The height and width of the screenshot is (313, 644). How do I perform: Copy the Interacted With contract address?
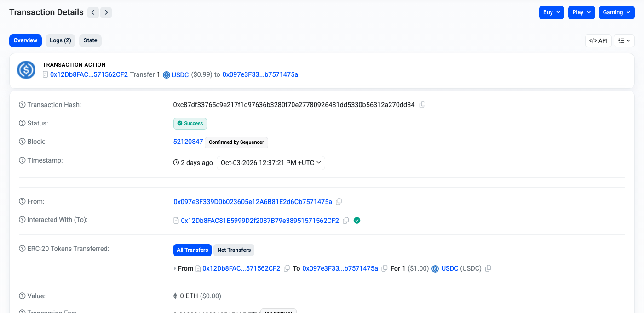346,220
